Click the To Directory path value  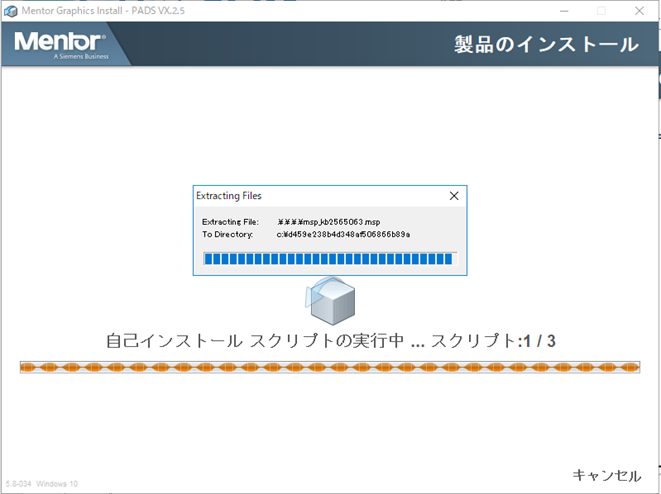pos(343,234)
